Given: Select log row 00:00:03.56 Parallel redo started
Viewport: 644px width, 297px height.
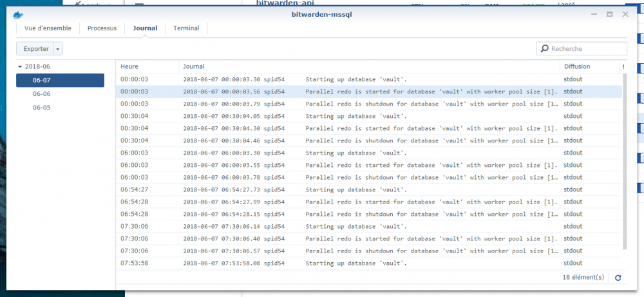Looking at the screenshot, I should pyautogui.click(x=369, y=91).
